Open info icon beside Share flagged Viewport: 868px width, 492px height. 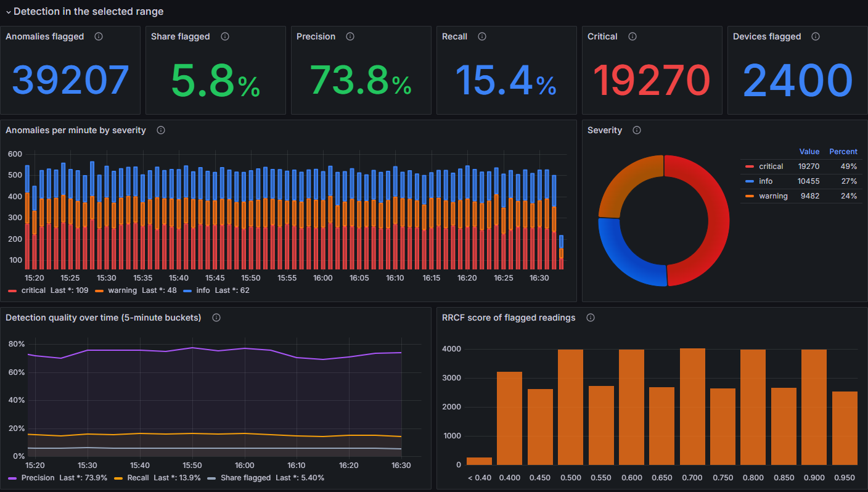click(x=225, y=36)
